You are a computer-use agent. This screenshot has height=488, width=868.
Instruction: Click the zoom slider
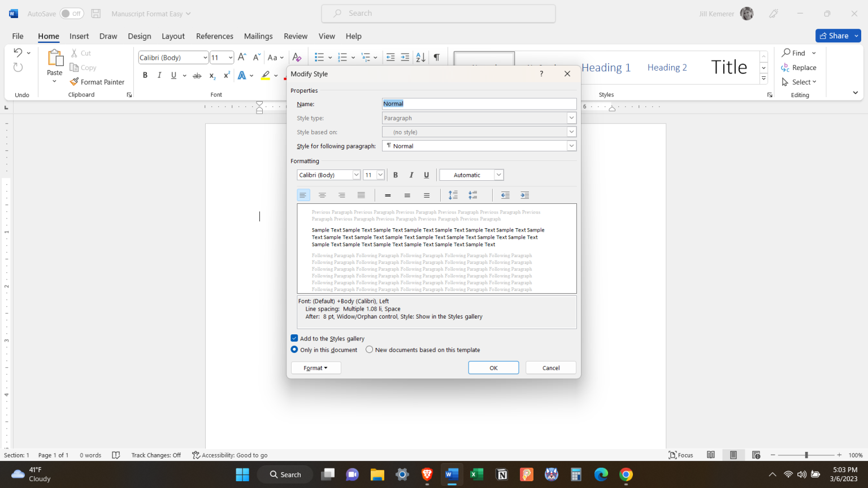click(x=806, y=455)
